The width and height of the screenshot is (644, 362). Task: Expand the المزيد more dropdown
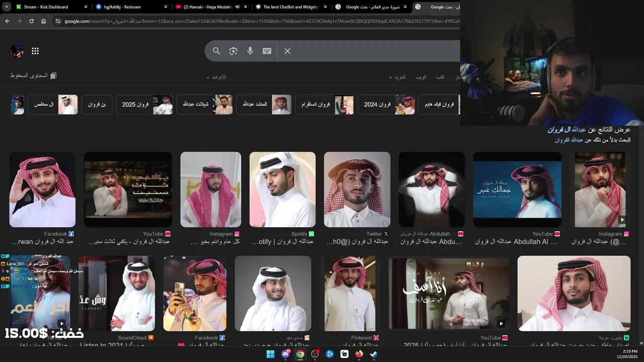coord(397,77)
